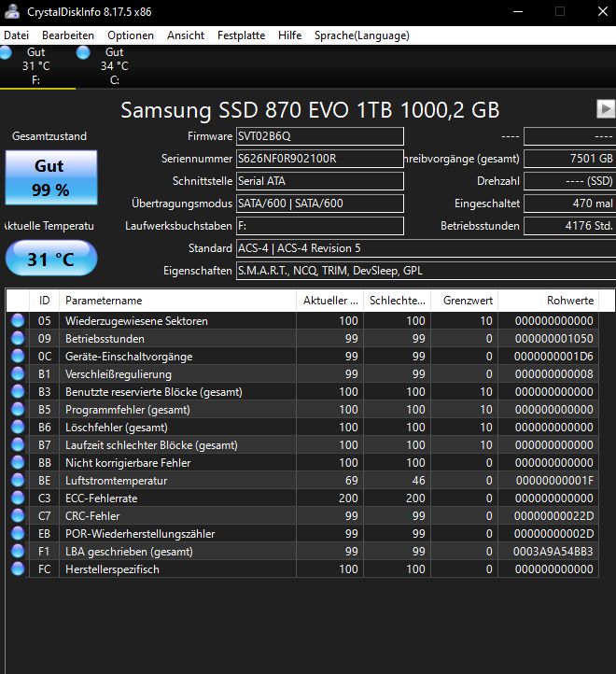Open the Datei menu

[x=17, y=35]
